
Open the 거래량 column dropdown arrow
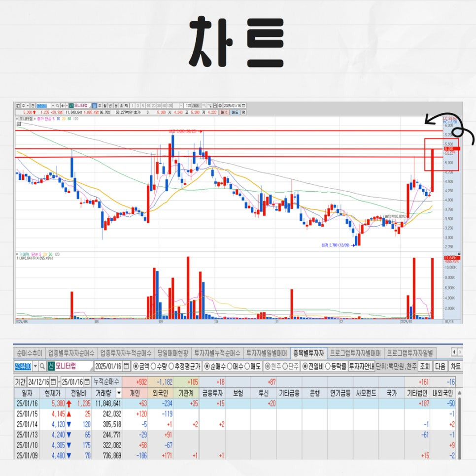pos(119,393)
